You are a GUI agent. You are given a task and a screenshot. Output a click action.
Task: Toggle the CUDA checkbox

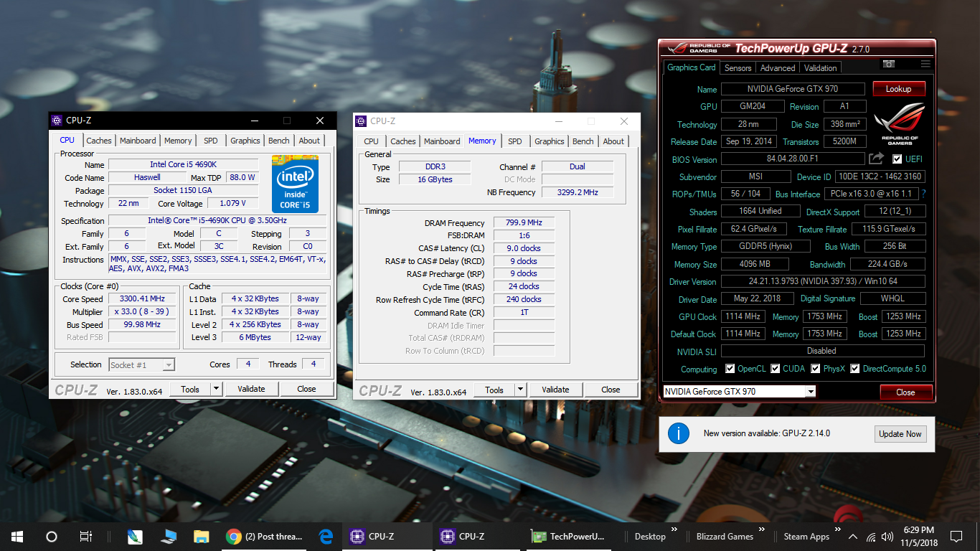tap(776, 369)
